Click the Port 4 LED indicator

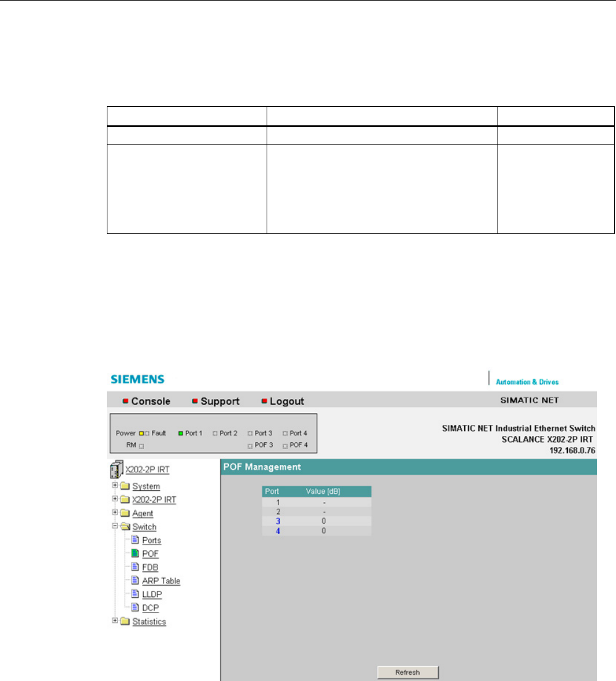(x=285, y=433)
